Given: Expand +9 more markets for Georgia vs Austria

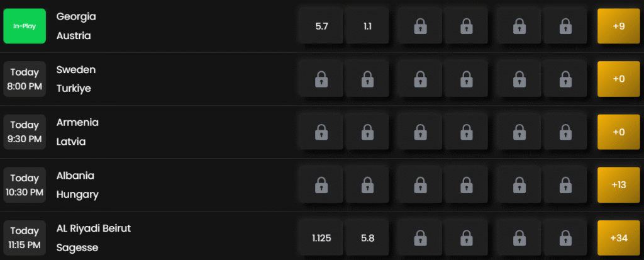Looking at the screenshot, I should pyautogui.click(x=619, y=26).
